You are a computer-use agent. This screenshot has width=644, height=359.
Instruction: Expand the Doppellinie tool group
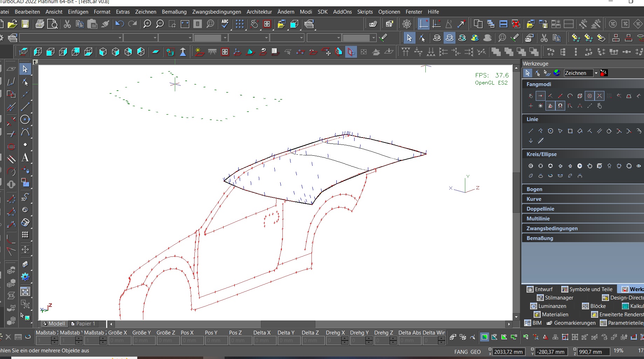583,209
